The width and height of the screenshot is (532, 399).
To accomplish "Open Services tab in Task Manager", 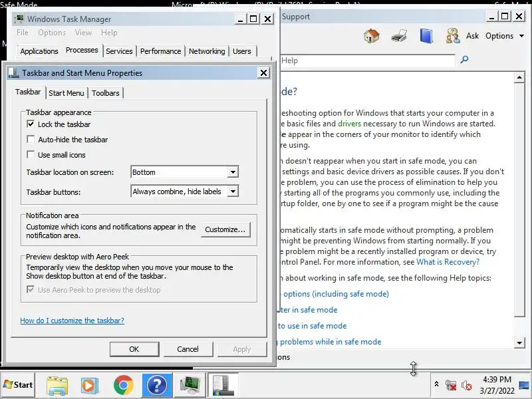I will [119, 51].
